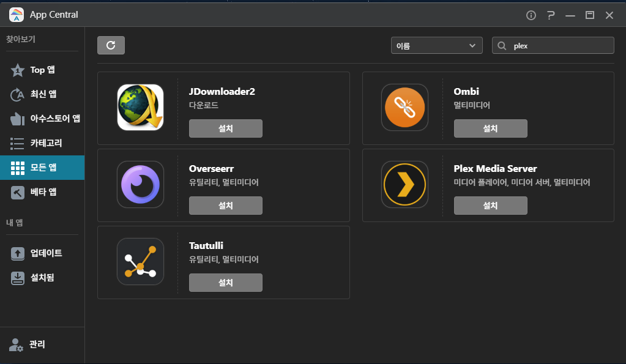Open 업데이트 under 내 앱
The image size is (626, 364).
pyautogui.click(x=42, y=253)
